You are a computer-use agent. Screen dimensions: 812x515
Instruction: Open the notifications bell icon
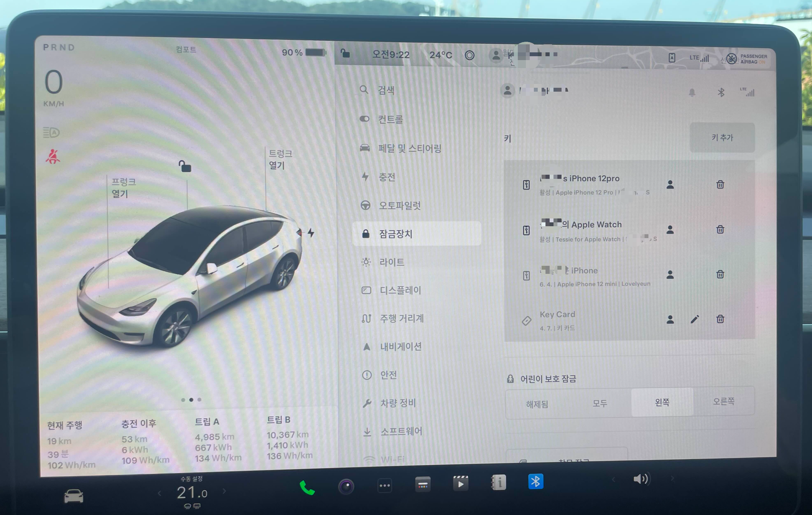click(692, 92)
